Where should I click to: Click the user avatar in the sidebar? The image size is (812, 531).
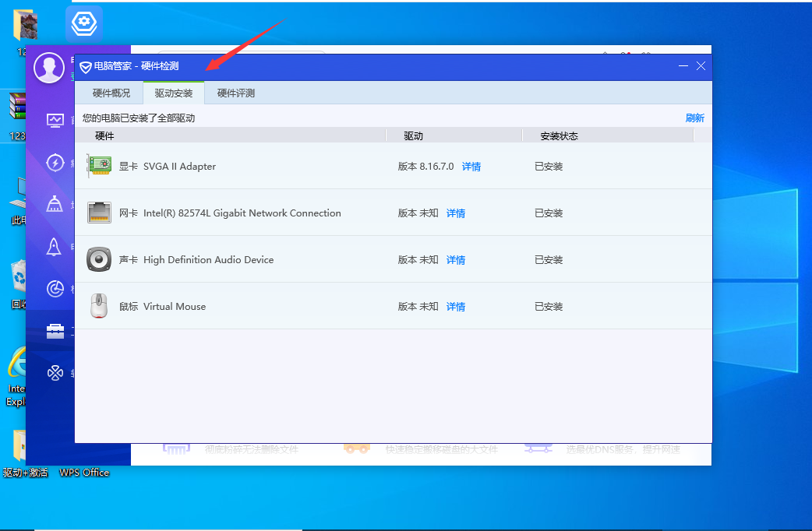click(49, 68)
